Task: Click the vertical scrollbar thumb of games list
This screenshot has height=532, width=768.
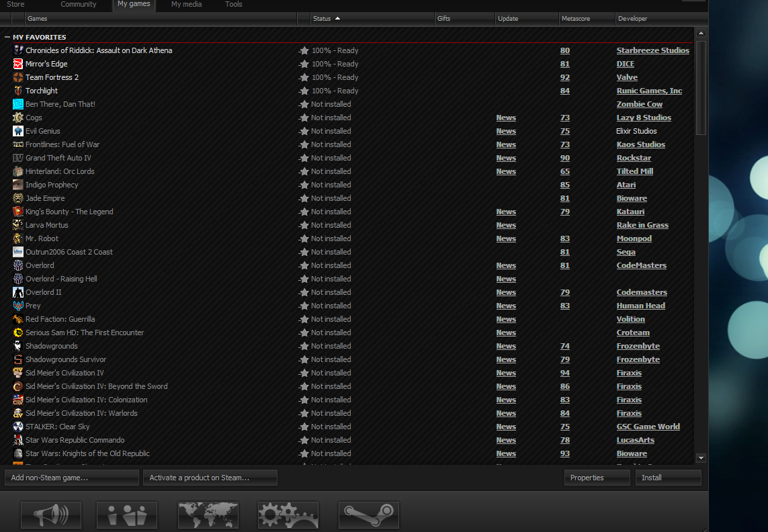Action: click(701, 87)
